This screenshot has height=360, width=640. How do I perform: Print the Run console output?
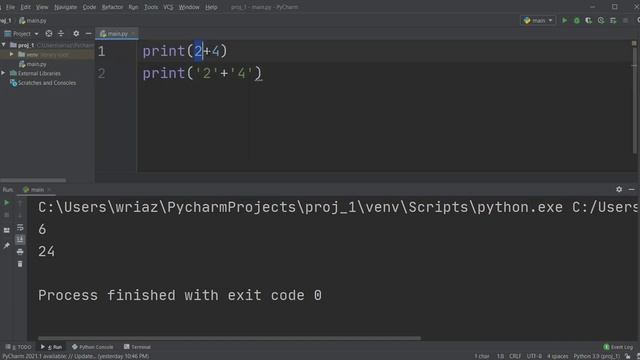pyautogui.click(x=20, y=252)
